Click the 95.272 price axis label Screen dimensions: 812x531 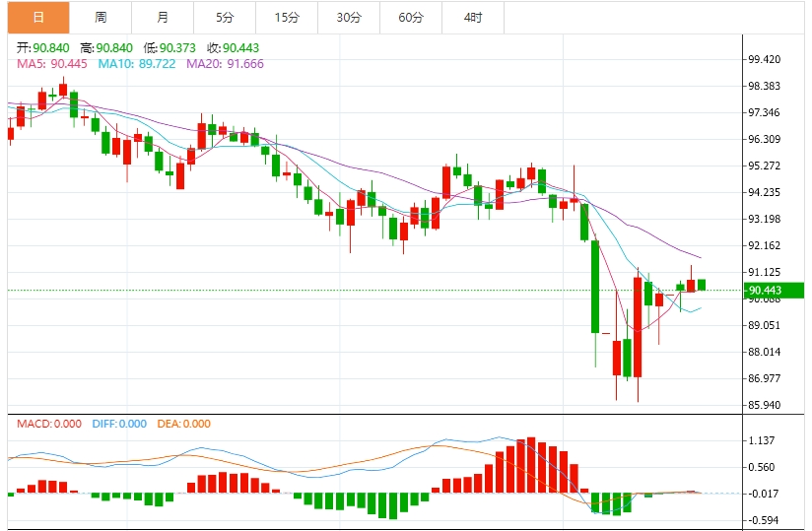tap(765, 166)
